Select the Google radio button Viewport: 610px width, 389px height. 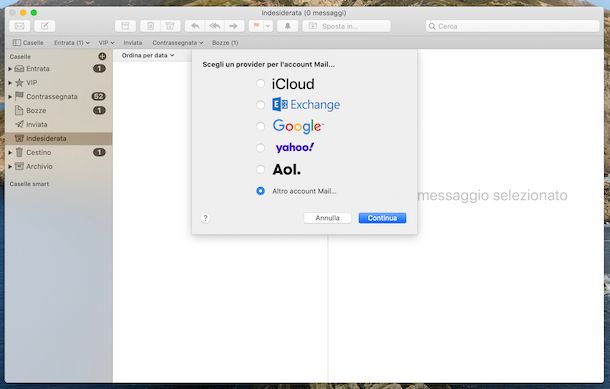point(261,126)
